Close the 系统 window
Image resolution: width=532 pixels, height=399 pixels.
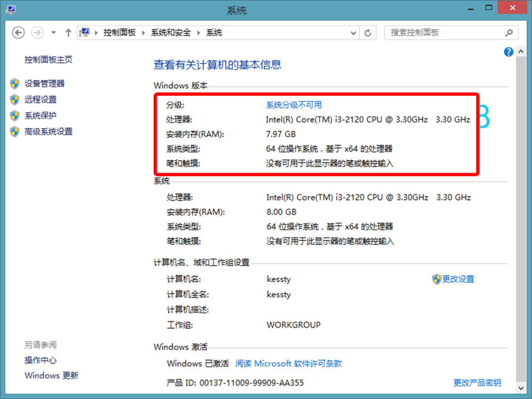(513, 7)
